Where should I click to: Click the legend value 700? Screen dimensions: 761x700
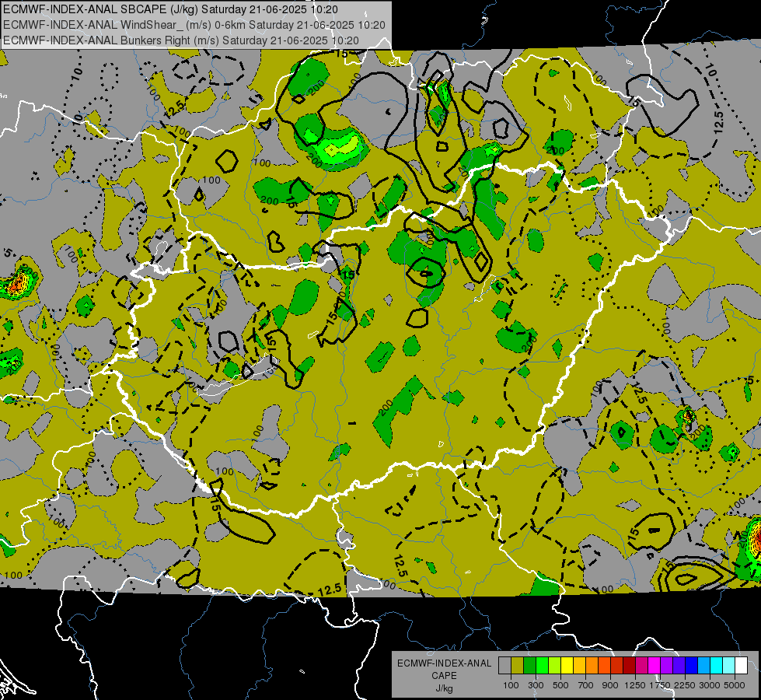586,685
